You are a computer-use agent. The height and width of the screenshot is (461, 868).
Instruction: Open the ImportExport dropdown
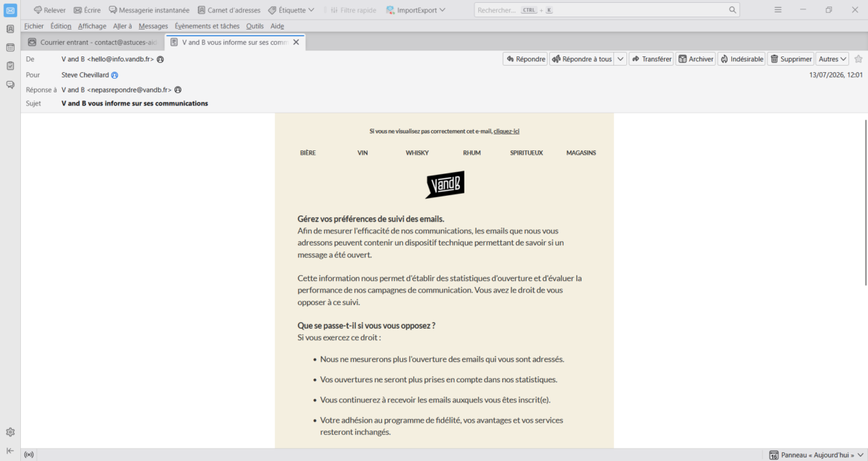click(x=416, y=10)
